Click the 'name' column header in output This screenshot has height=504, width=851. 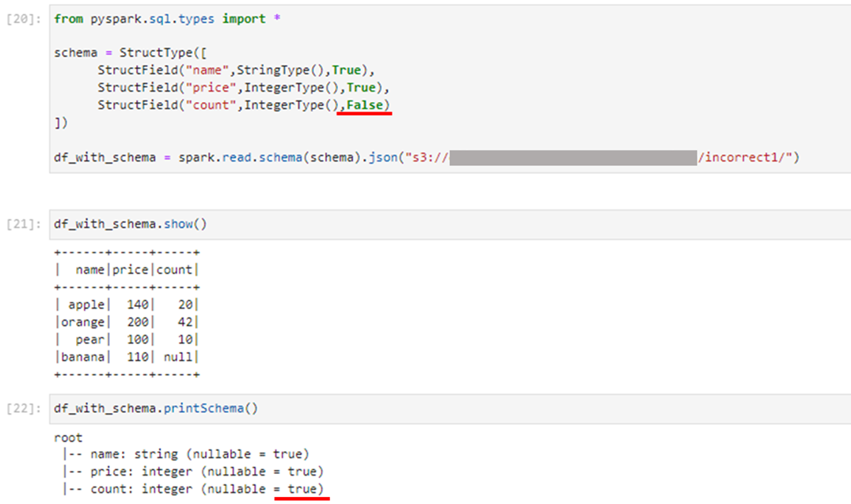(89, 270)
